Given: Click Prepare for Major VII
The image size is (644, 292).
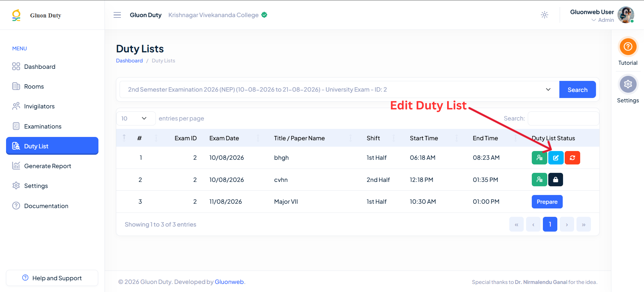Looking at the screenshot, I should pyautogui.click(x=547, y=202).
